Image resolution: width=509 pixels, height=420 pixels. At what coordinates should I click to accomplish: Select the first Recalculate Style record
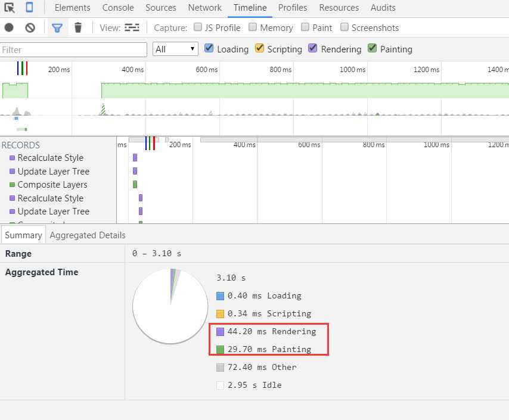click(x=50, y=158)
